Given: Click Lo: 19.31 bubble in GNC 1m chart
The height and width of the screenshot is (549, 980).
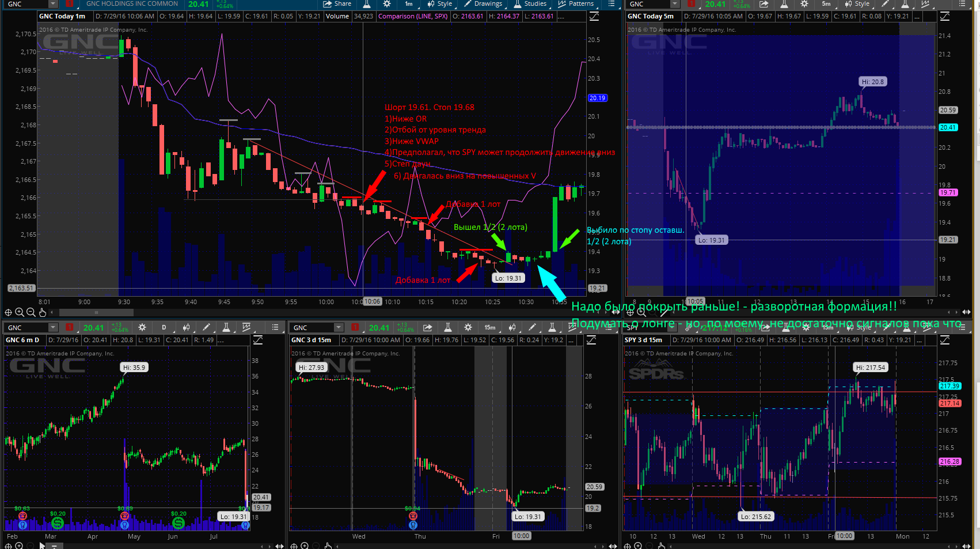Looking at the screenshot, I should click(x=508, y=278).
